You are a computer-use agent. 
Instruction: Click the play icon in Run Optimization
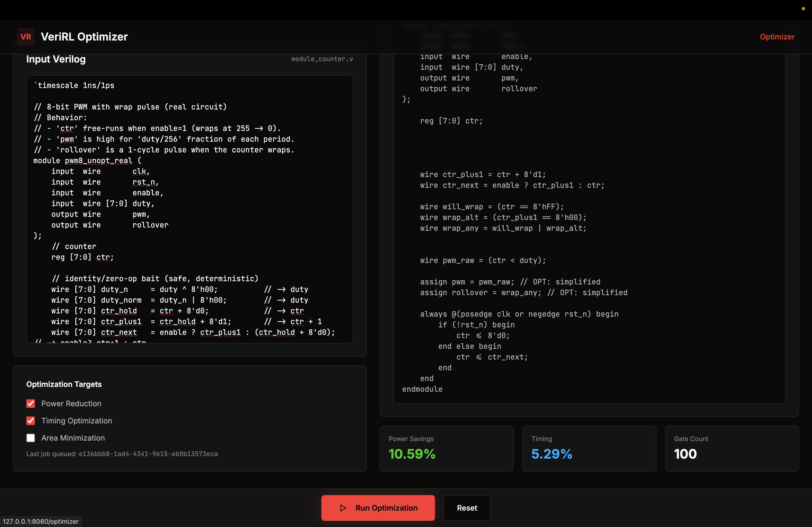(343, 508)
